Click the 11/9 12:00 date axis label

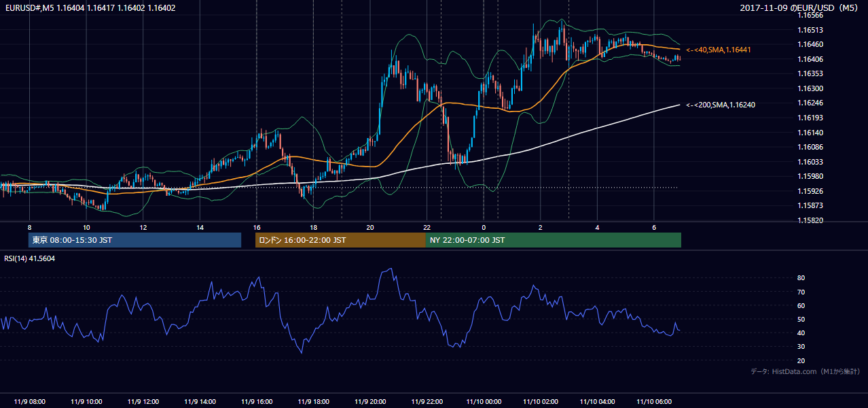[143, 402]
